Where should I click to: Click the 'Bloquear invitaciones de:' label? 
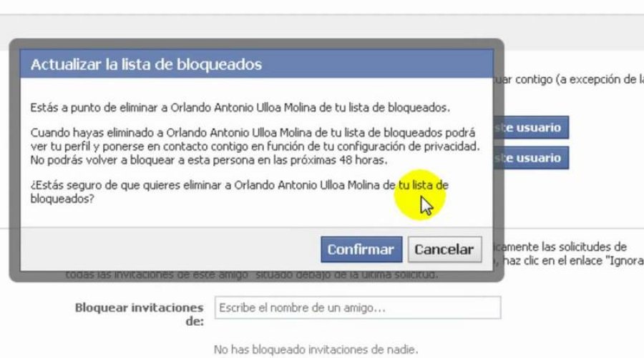coord(140,314)
